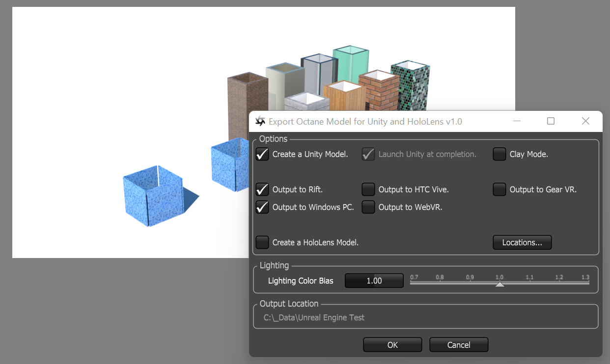The height and width of the screenshot is (364, 610).
Task: Click the 0.7 mark on the lighting slider
Action: tap(414, 277)
